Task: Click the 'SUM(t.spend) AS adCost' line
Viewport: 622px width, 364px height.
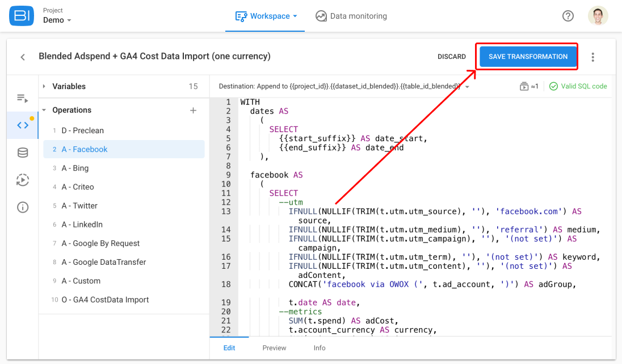Action: [x=343, y=321]
